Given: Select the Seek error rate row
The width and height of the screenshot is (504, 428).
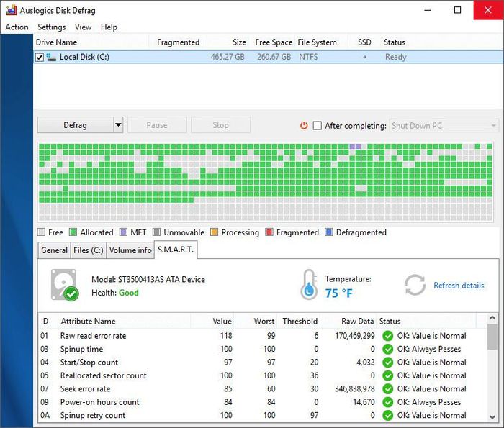Looking at the screenshot, I should click(262, 389).
